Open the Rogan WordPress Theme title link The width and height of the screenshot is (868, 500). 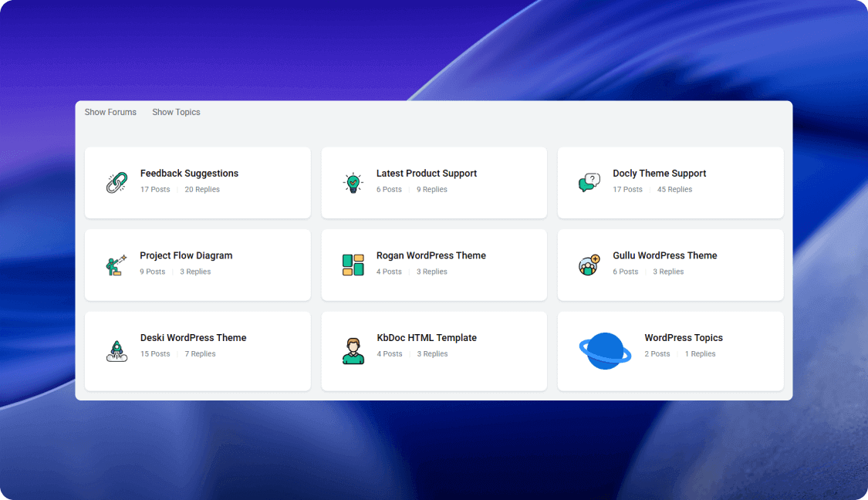(431, 255)
